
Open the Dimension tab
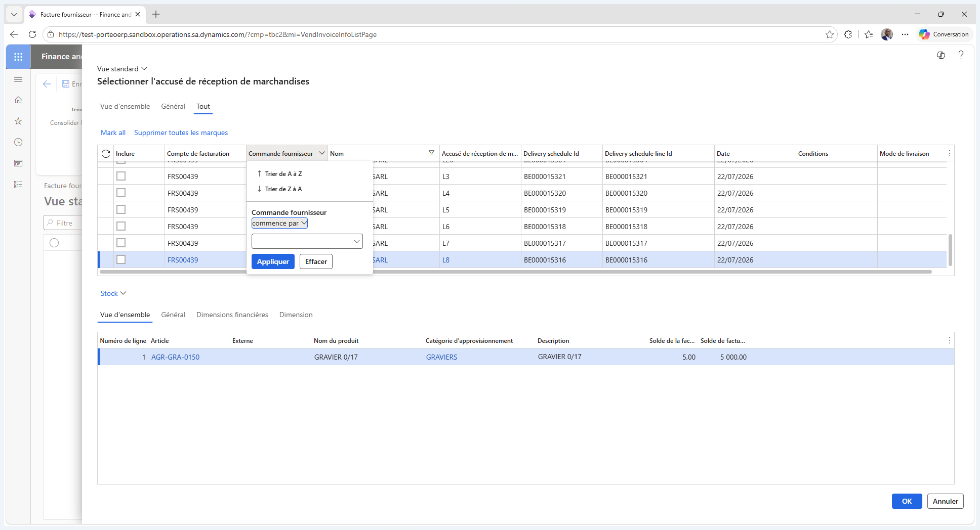(x=296, y=315)
